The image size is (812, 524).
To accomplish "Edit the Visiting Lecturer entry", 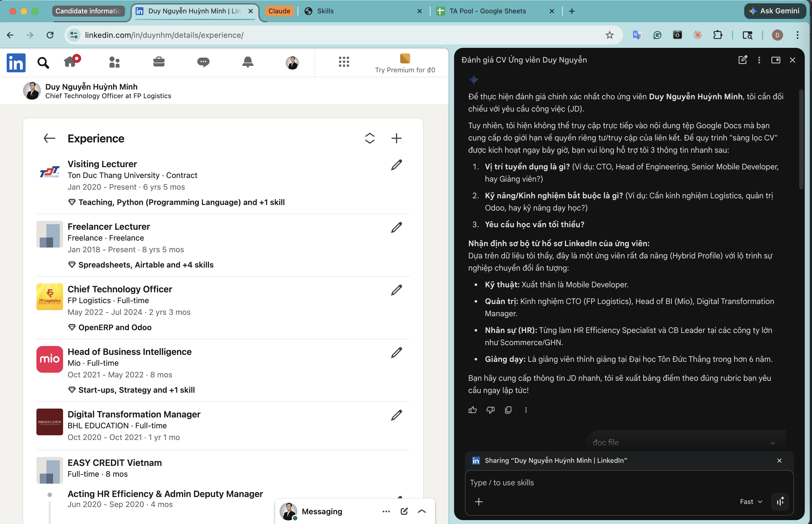I will point(396,165).
